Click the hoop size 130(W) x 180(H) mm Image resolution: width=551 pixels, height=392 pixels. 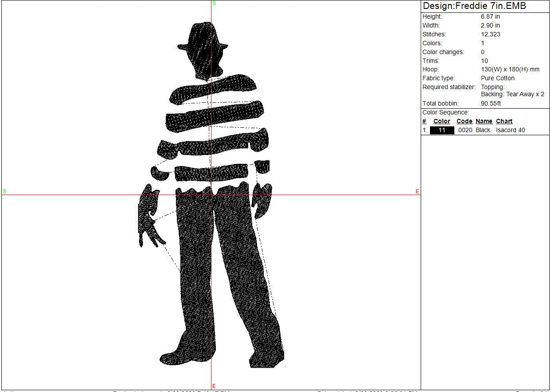(x=510, y=69)
